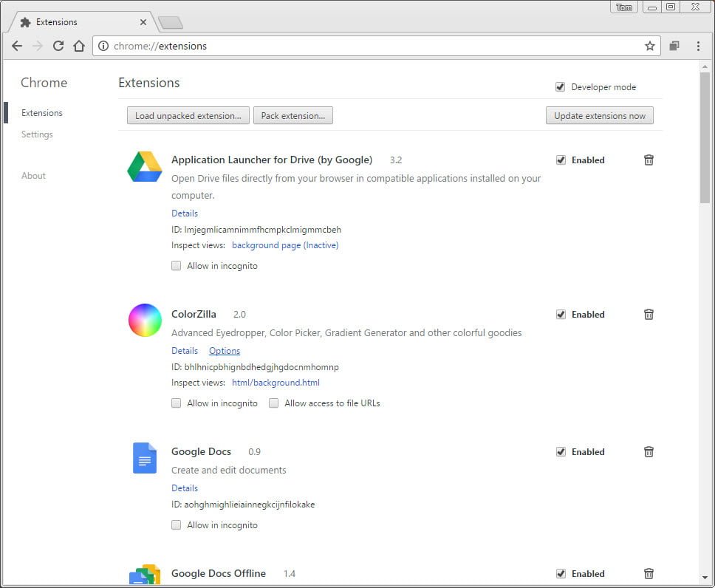Click the scrollbar down arrow
This screenshot has width=715, height=588.
pyautogui.click(x=705, y=577)
